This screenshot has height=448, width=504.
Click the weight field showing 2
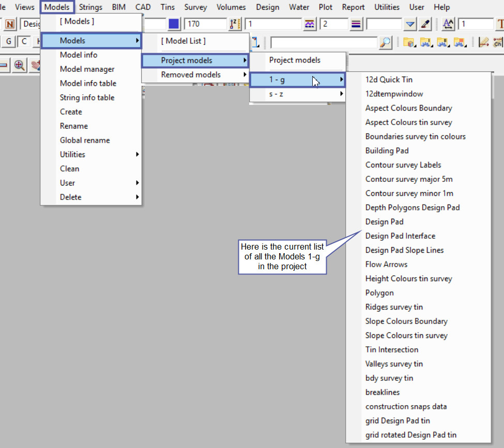(334, 24)
